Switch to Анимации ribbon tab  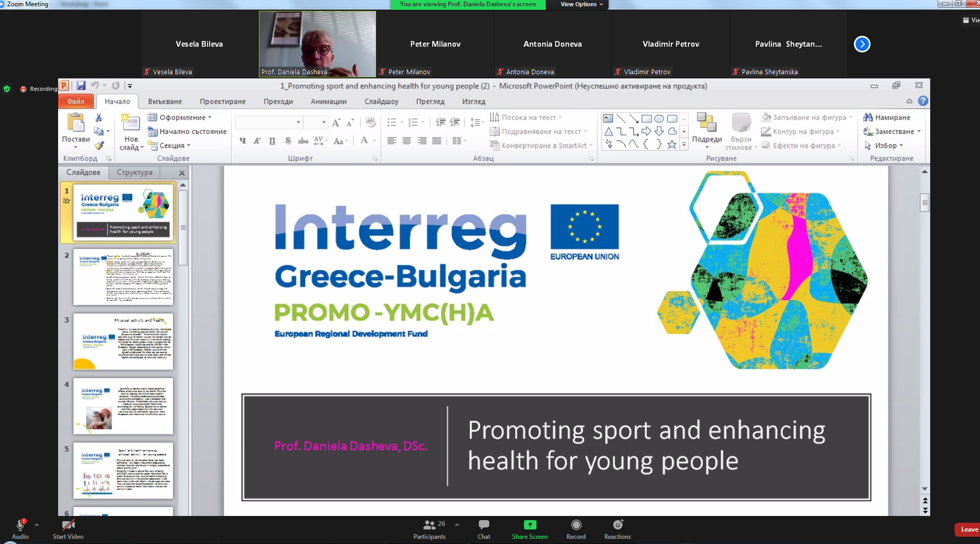(x=328, y=101)
